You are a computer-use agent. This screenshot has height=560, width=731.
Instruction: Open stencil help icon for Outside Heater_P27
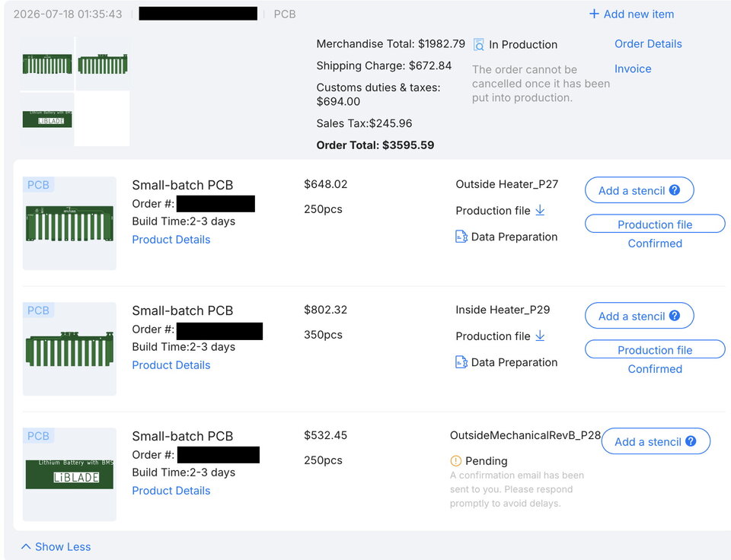[x=675, y=190]
